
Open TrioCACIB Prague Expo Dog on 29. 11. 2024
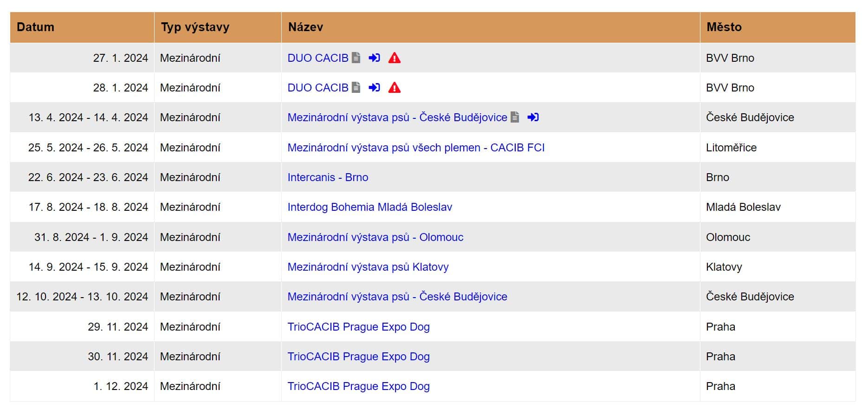(359, 327)
